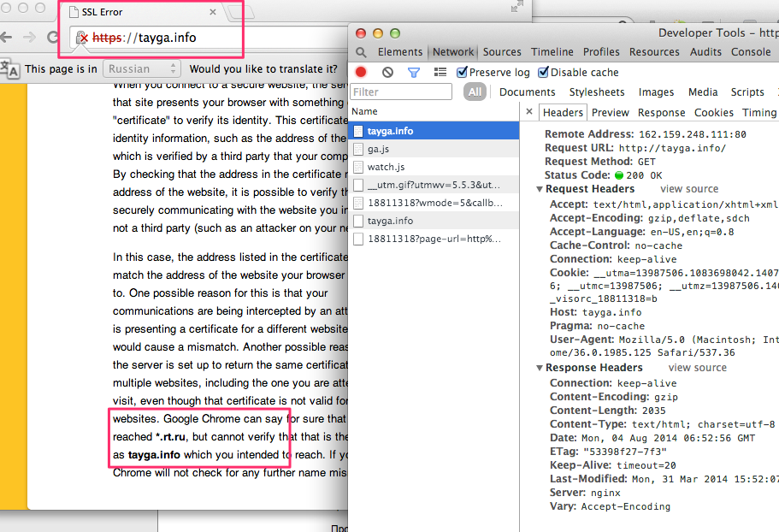779x532 pixels.
Task: Click the page icon on SSL Error tab
Action: [74, 12]
